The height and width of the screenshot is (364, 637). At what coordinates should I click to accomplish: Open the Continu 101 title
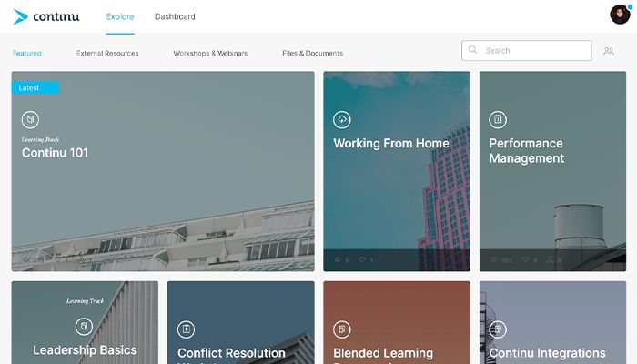pyautogui.click(x=55, y=153)
